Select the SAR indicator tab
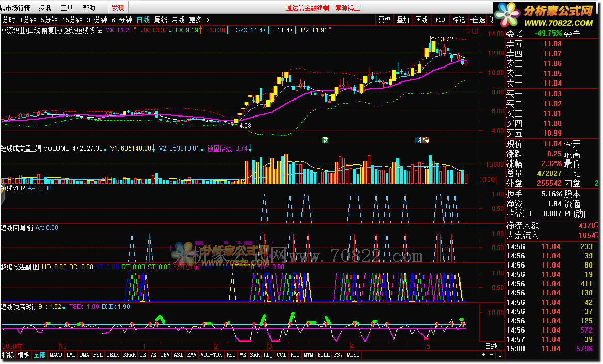Screen dimensions: 603x364 pyautogui.click(x=255, y=355)
